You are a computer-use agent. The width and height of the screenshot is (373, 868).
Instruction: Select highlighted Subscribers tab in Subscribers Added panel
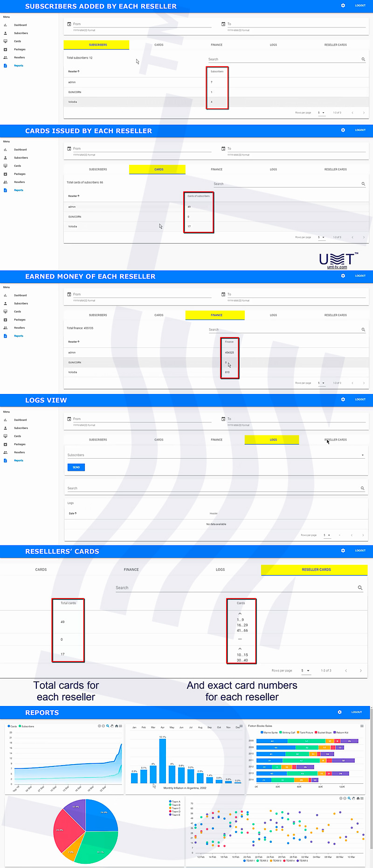click(97, 45)
